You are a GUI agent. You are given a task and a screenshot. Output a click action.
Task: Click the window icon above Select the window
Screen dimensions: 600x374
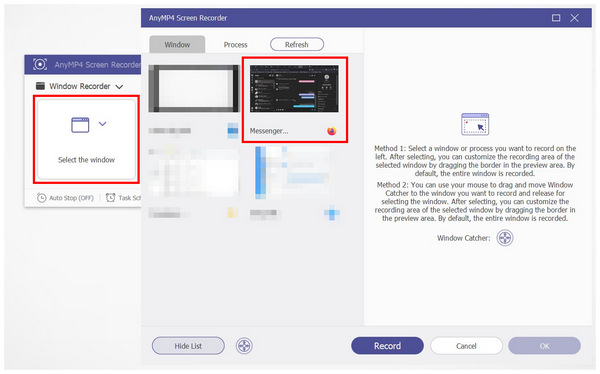80,125
